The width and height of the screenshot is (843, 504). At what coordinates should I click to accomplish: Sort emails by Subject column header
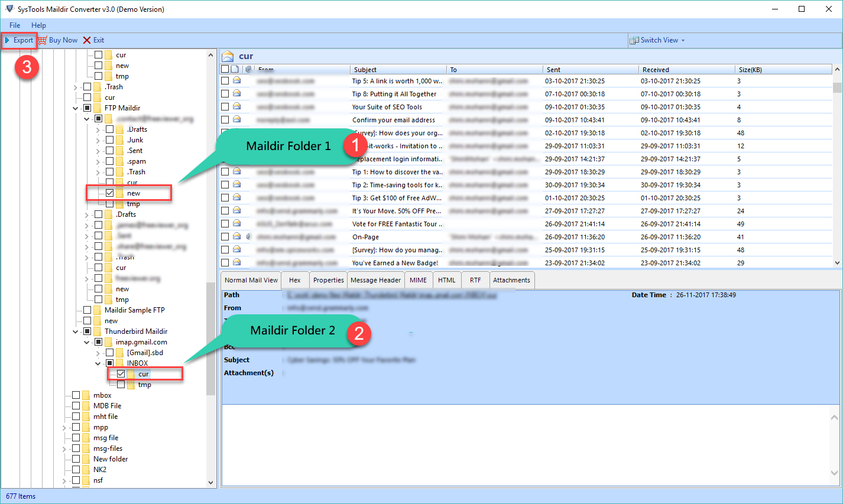tap(398, 70)
